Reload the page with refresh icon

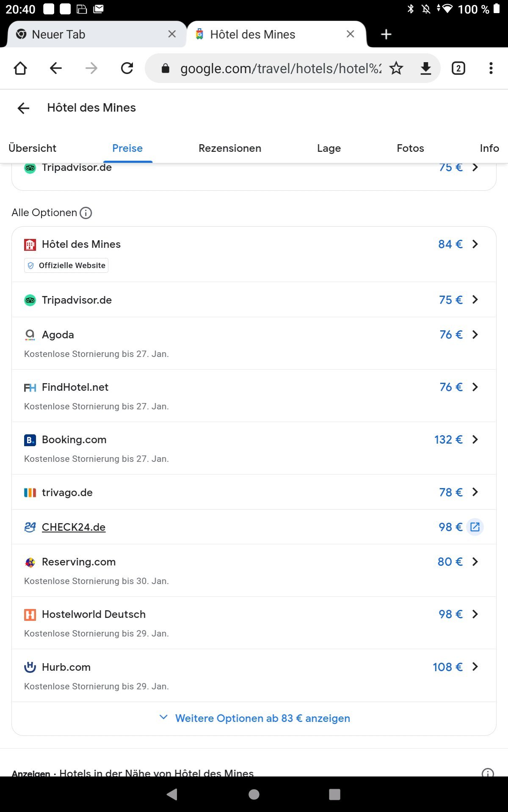click(x=127, y=68)
